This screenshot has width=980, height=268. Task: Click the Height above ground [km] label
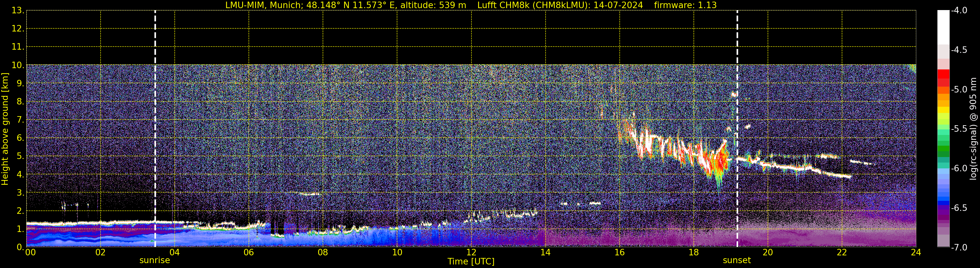pos(5,129)
